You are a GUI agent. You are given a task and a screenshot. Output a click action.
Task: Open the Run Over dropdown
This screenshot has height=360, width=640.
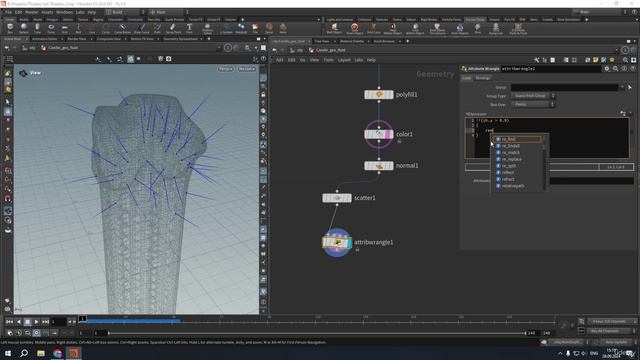[x=533, y=104]
